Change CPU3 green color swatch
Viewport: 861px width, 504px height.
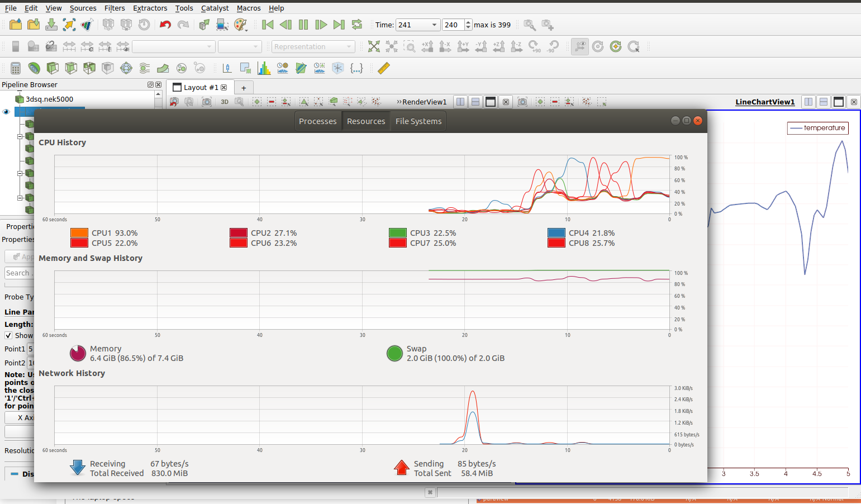[x=398, y=233]
